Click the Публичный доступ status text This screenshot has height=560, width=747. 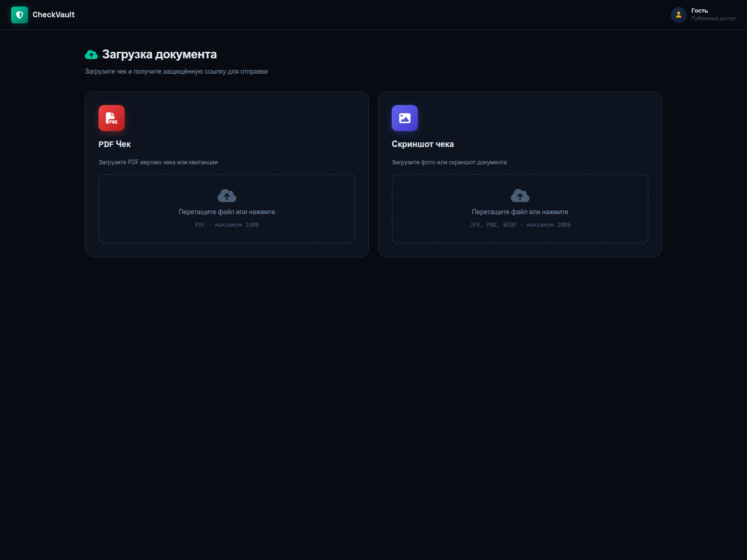pyautogui.click(x=713, y=19)
